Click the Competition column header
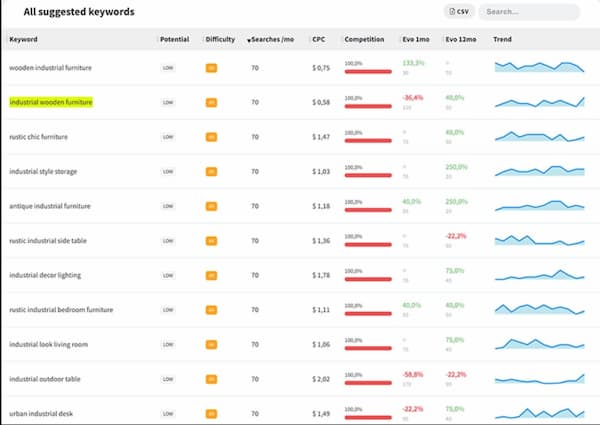 pos(364,39)
